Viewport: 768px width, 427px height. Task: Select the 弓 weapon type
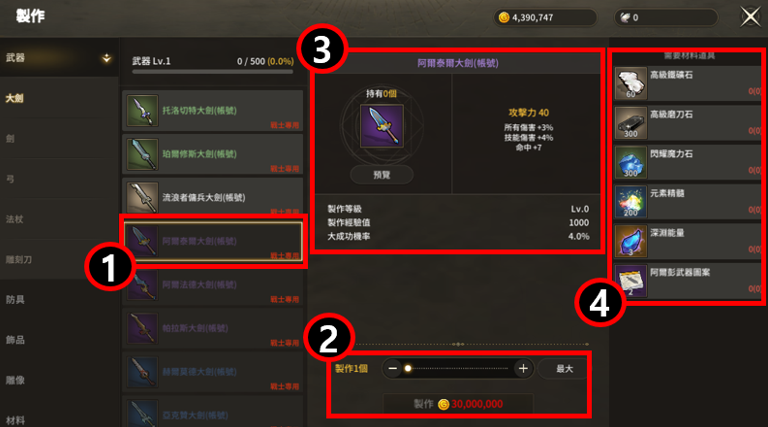tap(10, 179)
